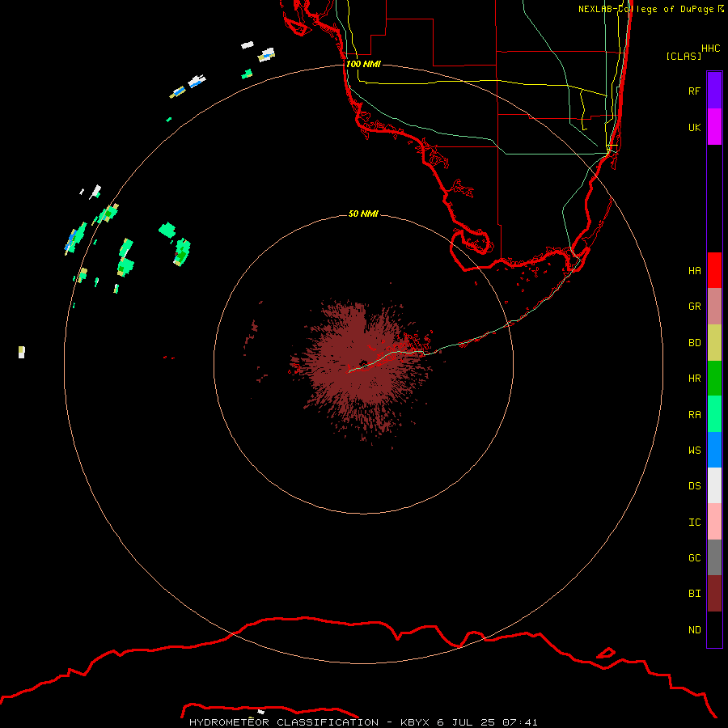This screenshot has width=728, height=728.
Task: Click the WS legend label
Action: click(x=694, y=451)
